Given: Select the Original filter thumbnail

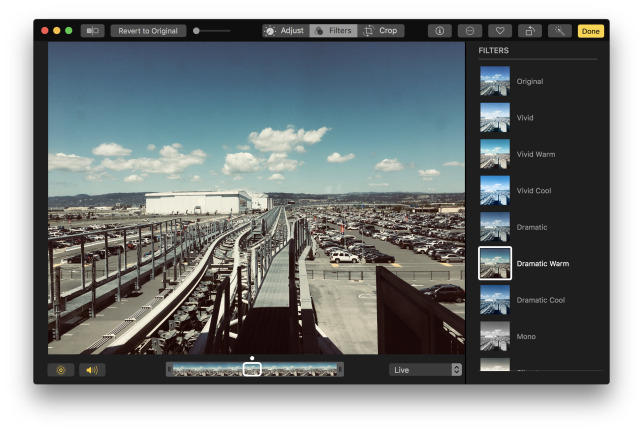Looking at the screenshot, I should click(x=495, y=81).
